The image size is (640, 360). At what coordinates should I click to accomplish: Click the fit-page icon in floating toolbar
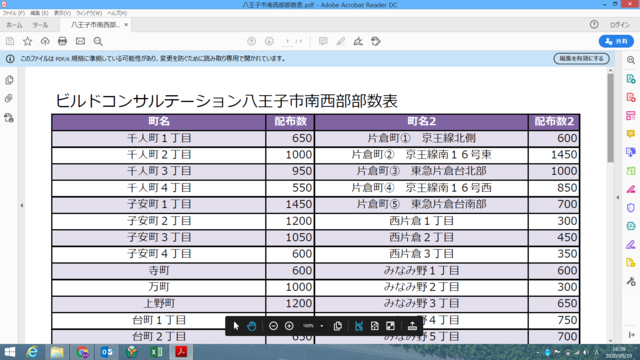(375, 326)
